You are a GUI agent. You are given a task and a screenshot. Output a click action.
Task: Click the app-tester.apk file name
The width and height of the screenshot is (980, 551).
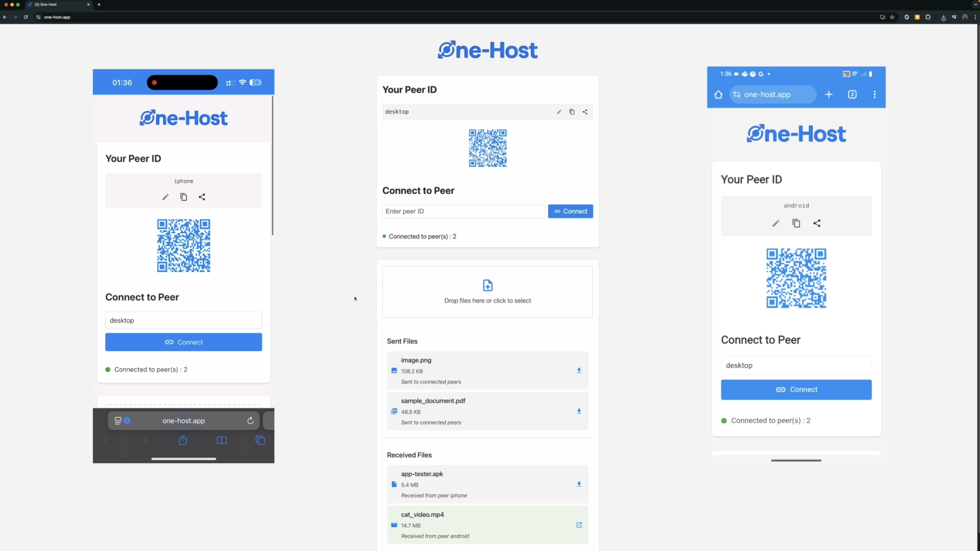pos(422,474)
